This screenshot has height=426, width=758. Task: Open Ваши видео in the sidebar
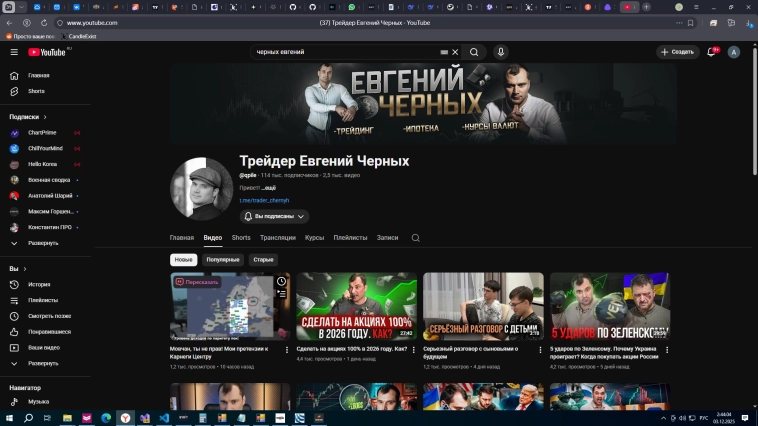pos(45,348)
